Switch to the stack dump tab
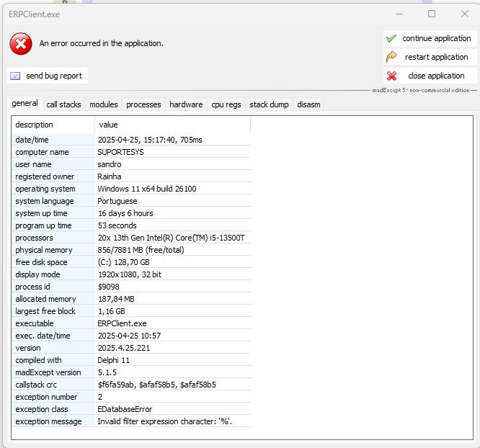The image size is (480, 448). coord(269,104)
